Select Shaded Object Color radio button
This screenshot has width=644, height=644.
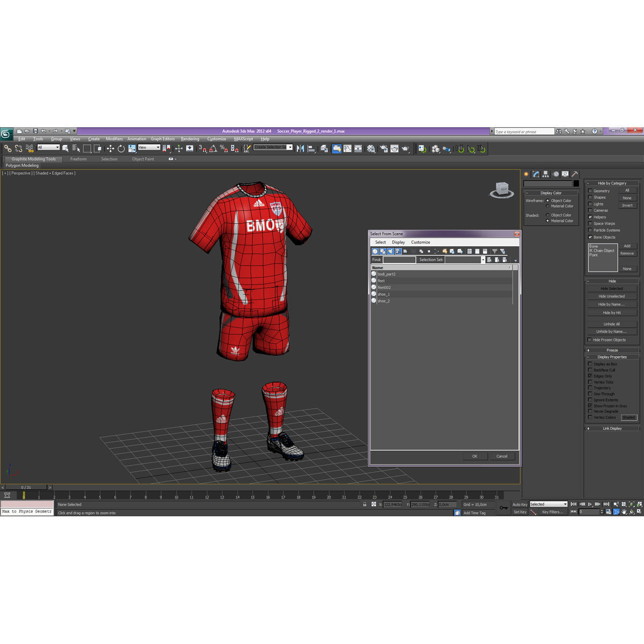[547, 215]
